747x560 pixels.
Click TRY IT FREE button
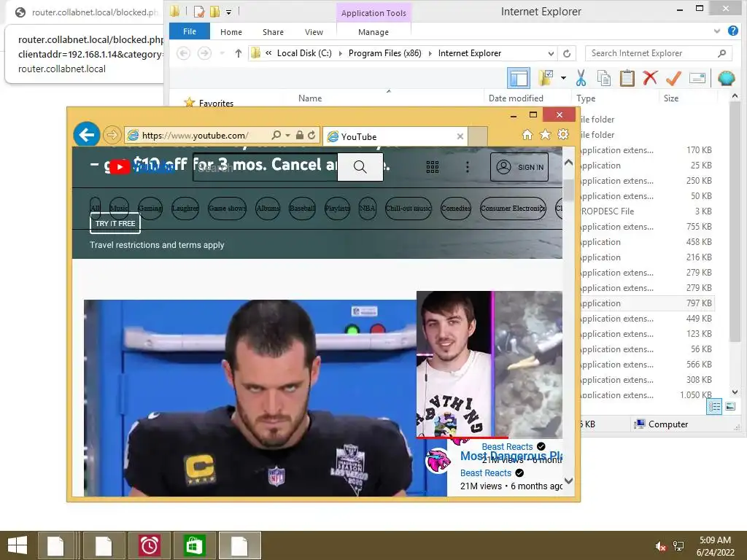point(115,223)
